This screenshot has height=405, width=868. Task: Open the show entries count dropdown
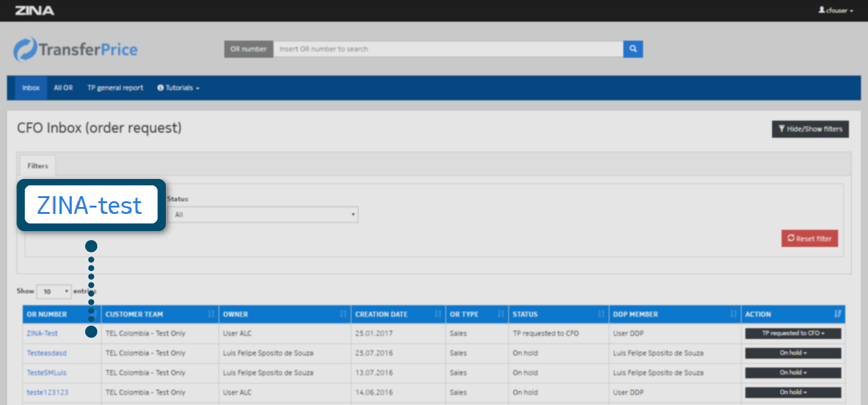[x=54, y=291]
